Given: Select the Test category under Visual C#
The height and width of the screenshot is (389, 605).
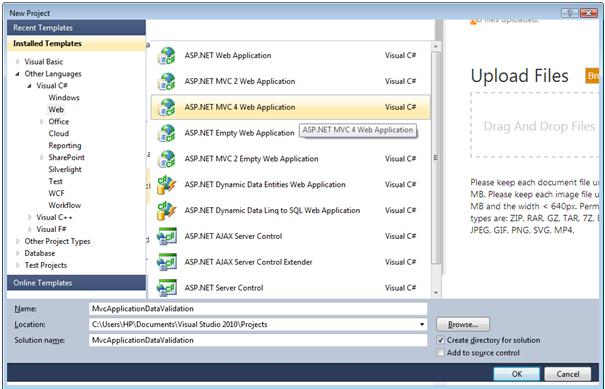Looking at the screenshot, I should coord(56,181).
